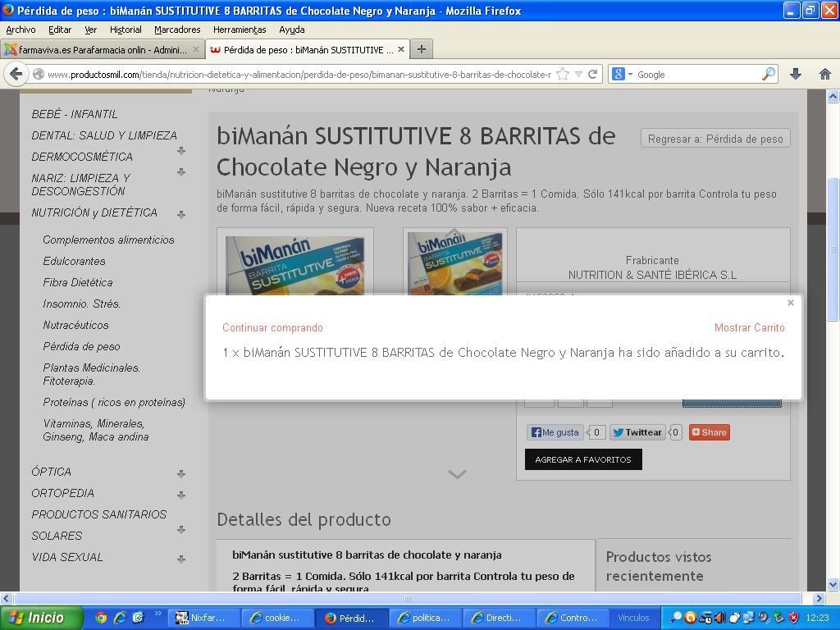Close the farmaviva.es tab

[x=195, y=49]
